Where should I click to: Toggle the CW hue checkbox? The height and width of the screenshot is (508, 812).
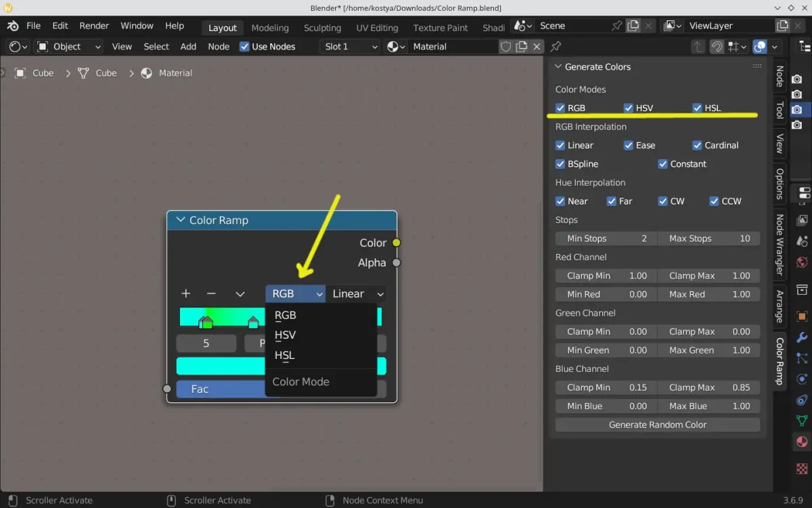[x=663, y=201]
